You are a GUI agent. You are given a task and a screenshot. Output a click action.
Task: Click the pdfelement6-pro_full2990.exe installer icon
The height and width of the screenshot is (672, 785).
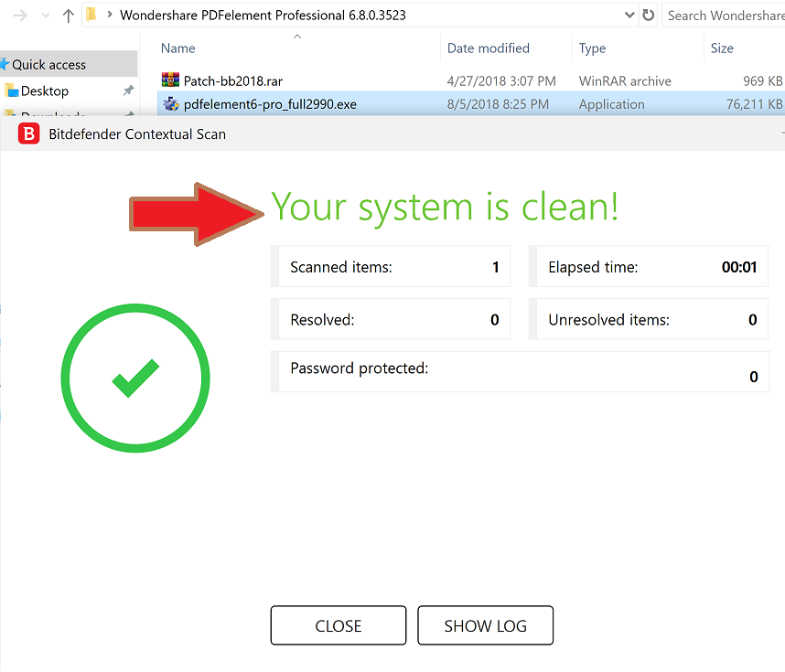170,104
